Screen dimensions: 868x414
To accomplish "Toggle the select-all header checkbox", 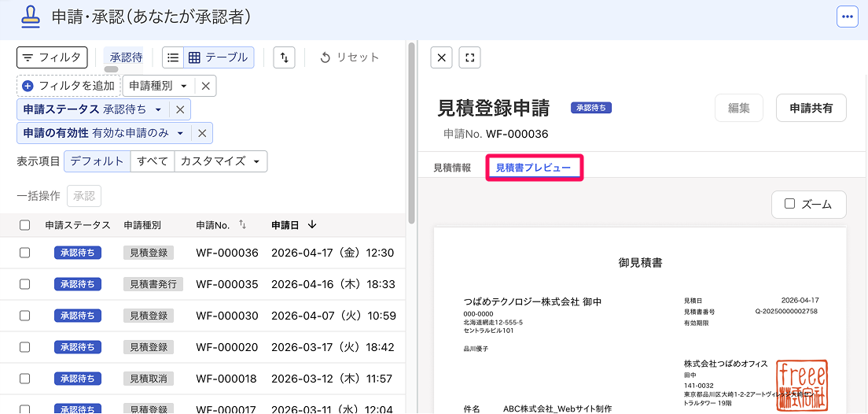I will pyautogui.click(x=24, y=225).
